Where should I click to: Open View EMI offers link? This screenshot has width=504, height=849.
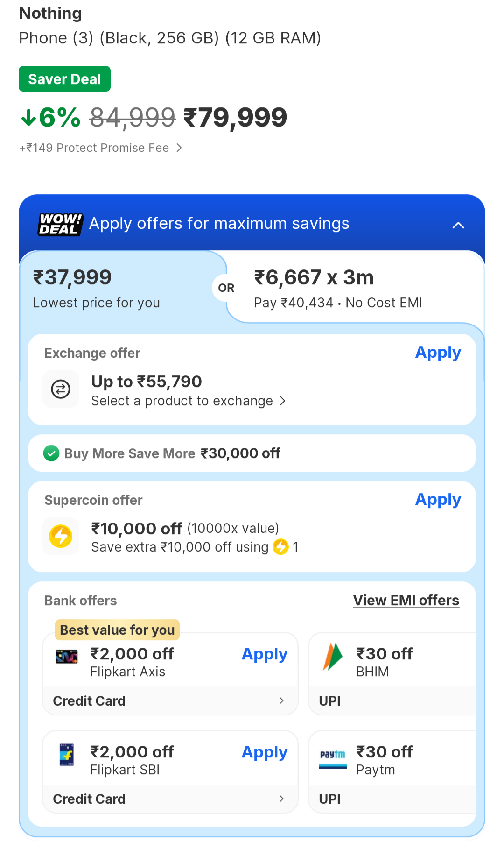[x=406, y=600]
